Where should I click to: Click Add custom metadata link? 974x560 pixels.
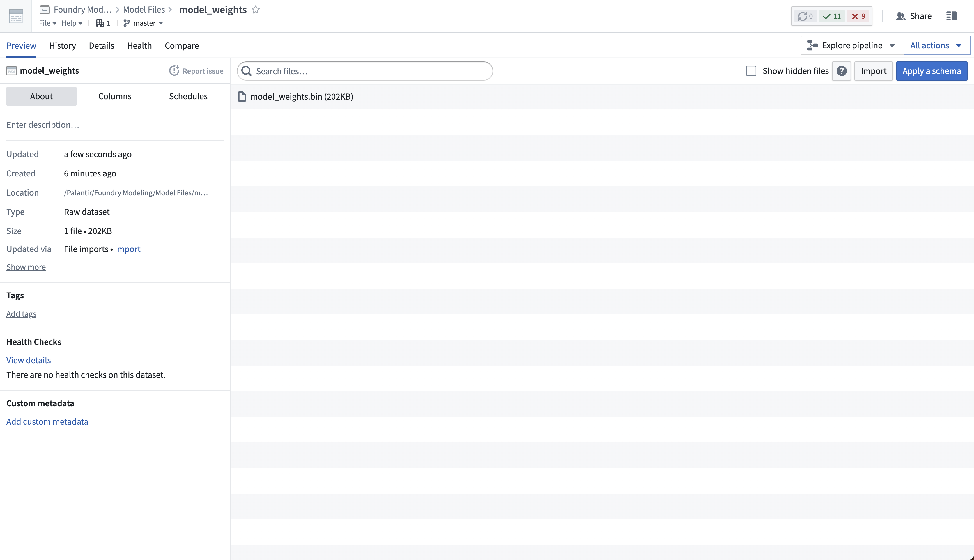tap(47, 421)
